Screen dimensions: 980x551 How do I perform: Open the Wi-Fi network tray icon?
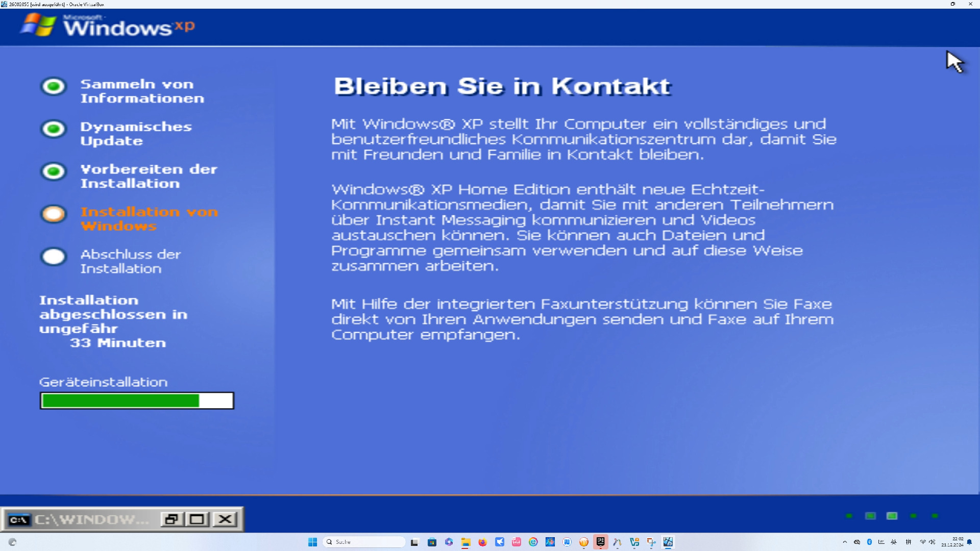tap(923, 542)
